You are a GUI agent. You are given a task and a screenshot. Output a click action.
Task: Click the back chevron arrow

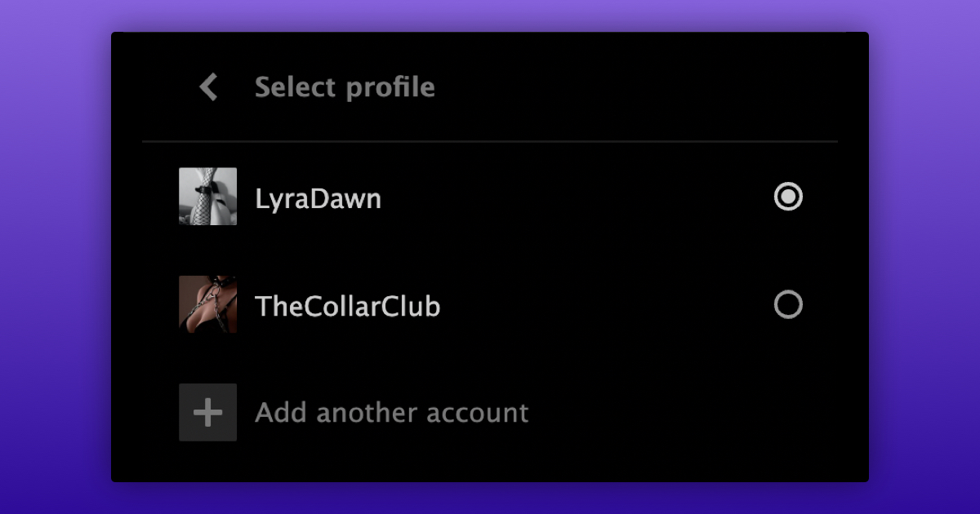click(x=209, y=87)
